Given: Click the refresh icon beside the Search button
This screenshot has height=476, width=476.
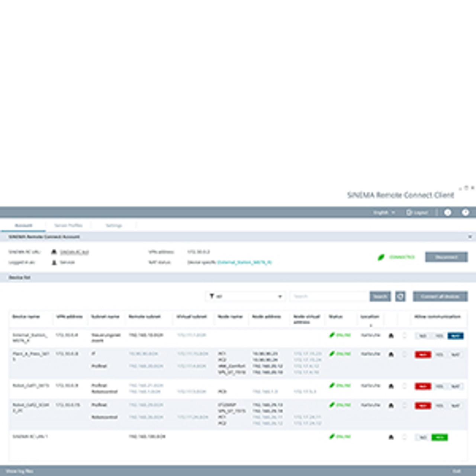Looking at the screenshot, I should (400, 296).
